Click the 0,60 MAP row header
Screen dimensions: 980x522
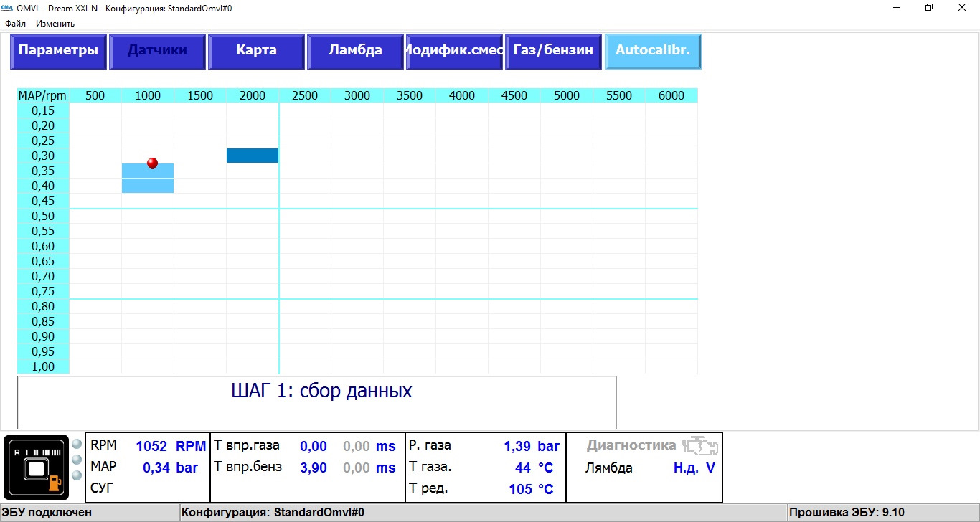click(43, 246)
